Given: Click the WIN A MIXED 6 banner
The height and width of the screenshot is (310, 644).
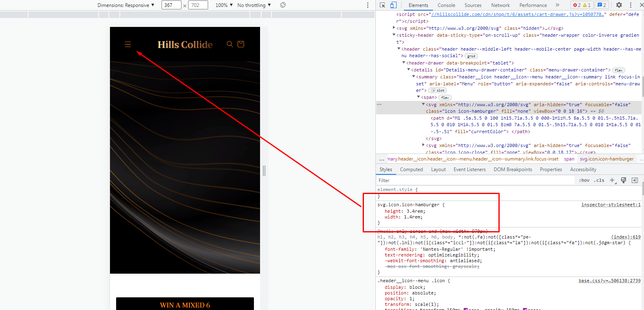Looking at the screenshot, I should 185,304.
